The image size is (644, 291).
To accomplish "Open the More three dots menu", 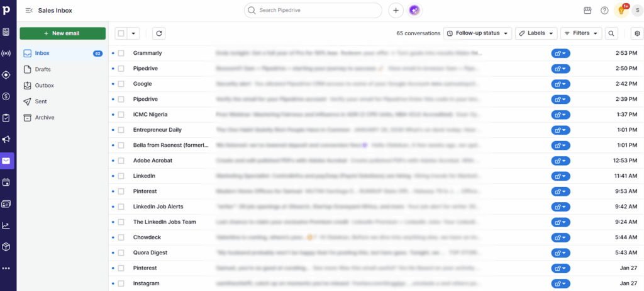I will (6, 268).
